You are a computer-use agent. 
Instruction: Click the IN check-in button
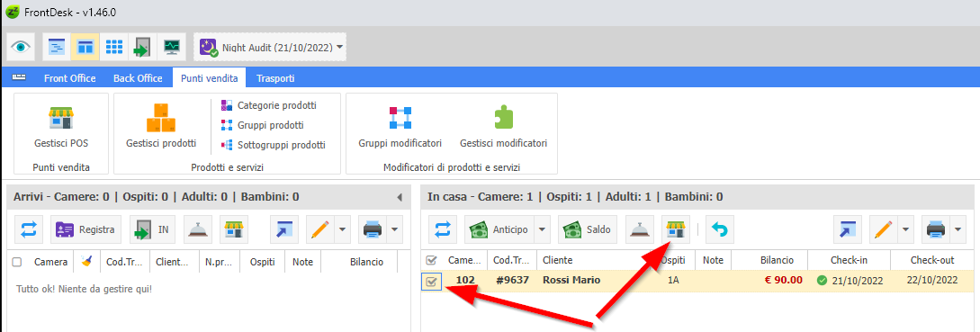(x=153, y=229)
